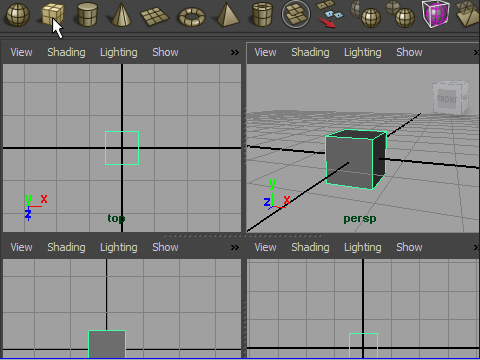Expand bottom-left viewport menu overflow arrows

pos(235,247)
